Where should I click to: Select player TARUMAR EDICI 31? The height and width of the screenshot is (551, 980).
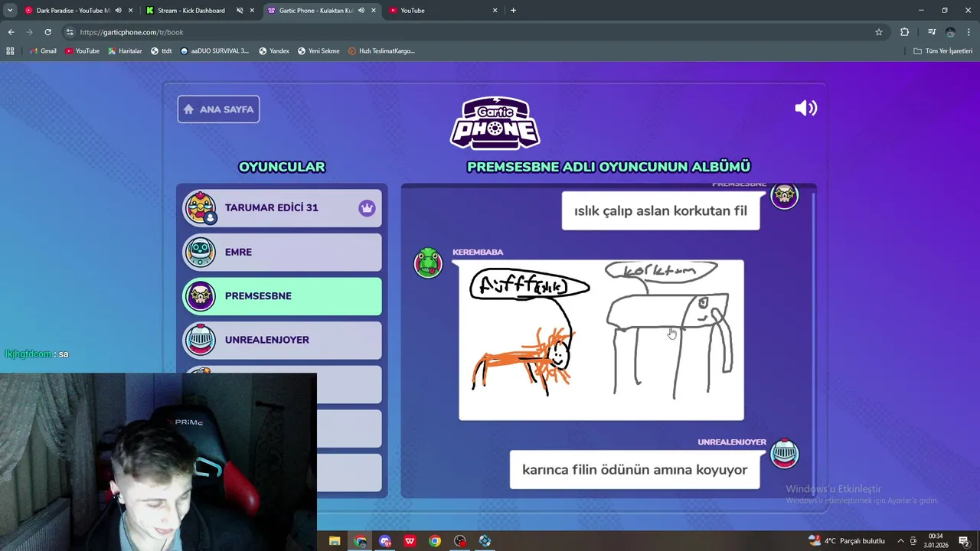pyautogui.click(x=282, y=207)
